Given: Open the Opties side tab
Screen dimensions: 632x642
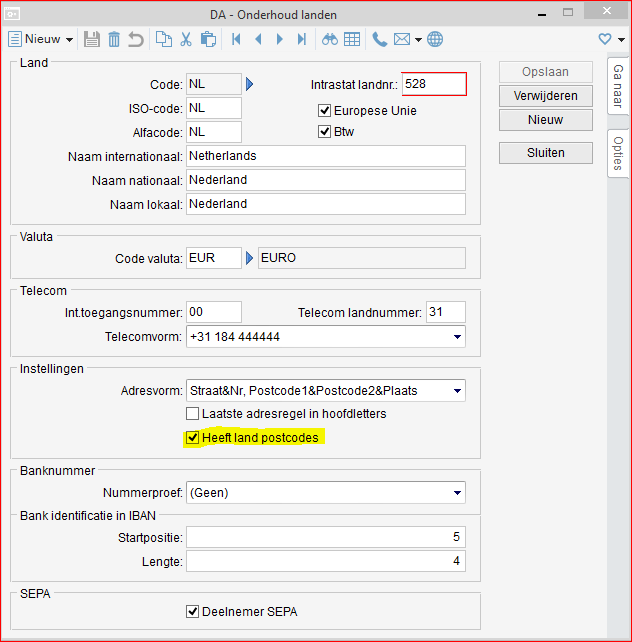Looking at the screenshot, I should [618, 154].
